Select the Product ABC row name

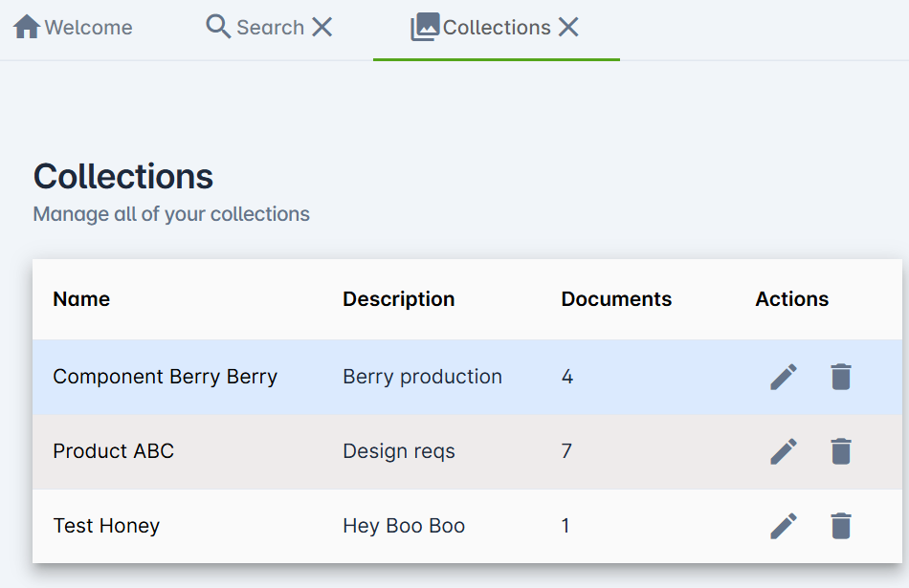click(113, 451)
